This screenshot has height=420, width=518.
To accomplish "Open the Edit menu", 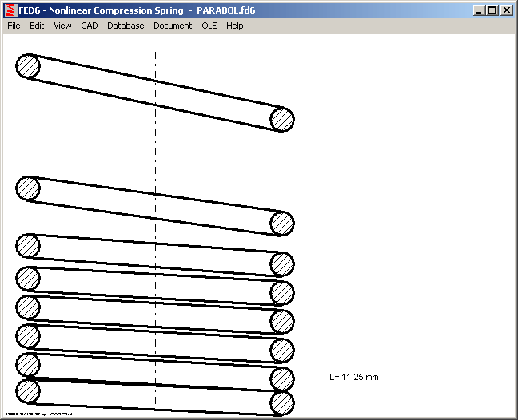I will [37, 26].
